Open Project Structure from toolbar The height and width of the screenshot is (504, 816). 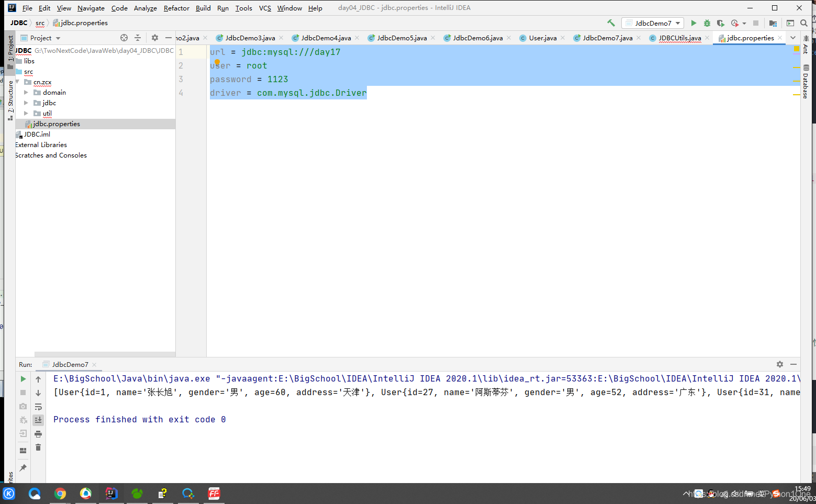click(x=773, y=23)
